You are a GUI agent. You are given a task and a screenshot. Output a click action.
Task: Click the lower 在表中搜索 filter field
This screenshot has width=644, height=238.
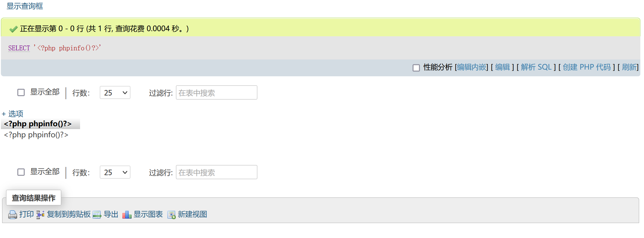click(216, 172)
